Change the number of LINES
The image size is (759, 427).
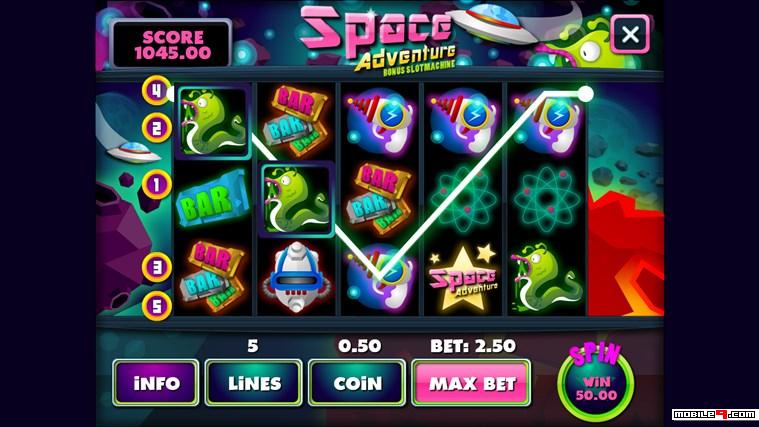(x=254, y=383)
